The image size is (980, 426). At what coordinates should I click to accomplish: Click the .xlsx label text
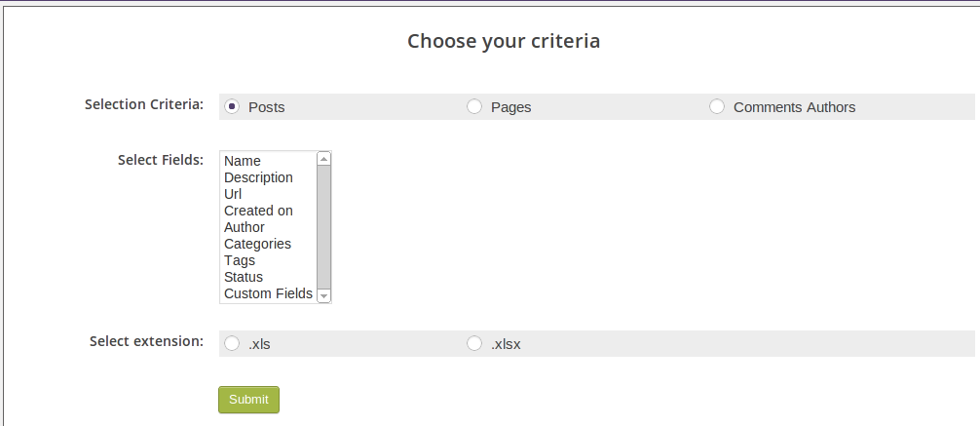506,344
